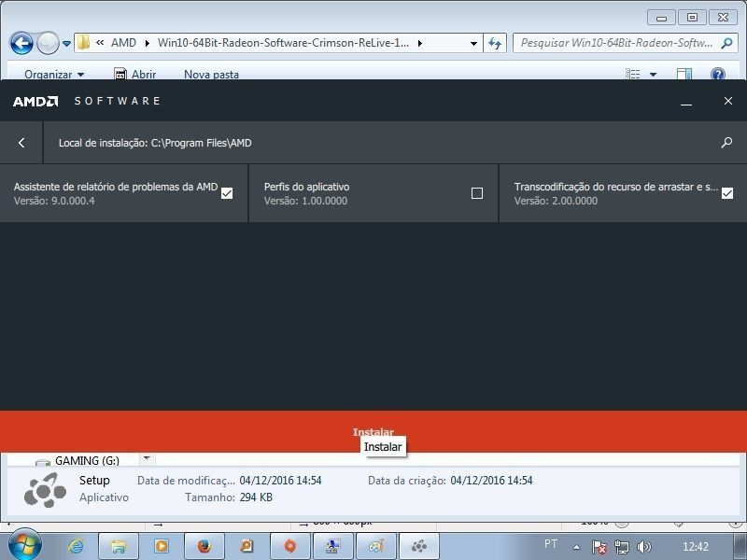This screenshot has width=747, height=560.
Task: Click Explorer forward navigation arrow
Action: [x=48, y=43]
